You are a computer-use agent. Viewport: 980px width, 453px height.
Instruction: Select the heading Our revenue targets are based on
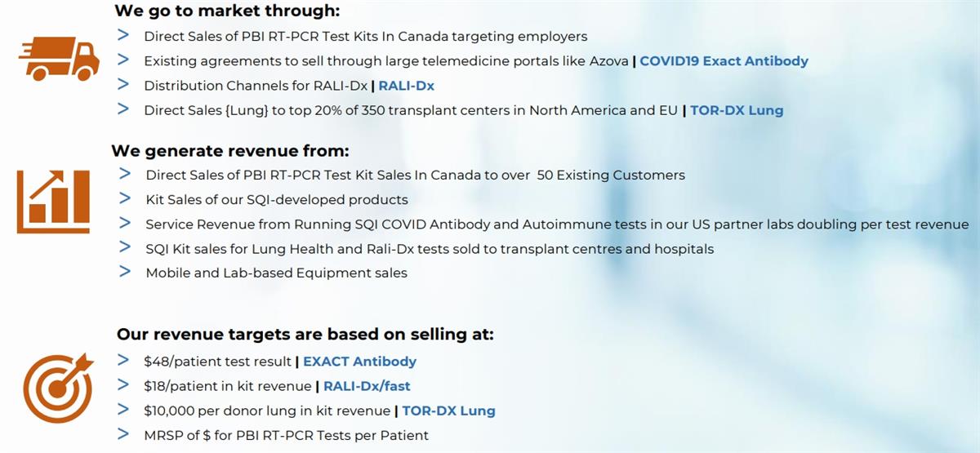point(305,335)
